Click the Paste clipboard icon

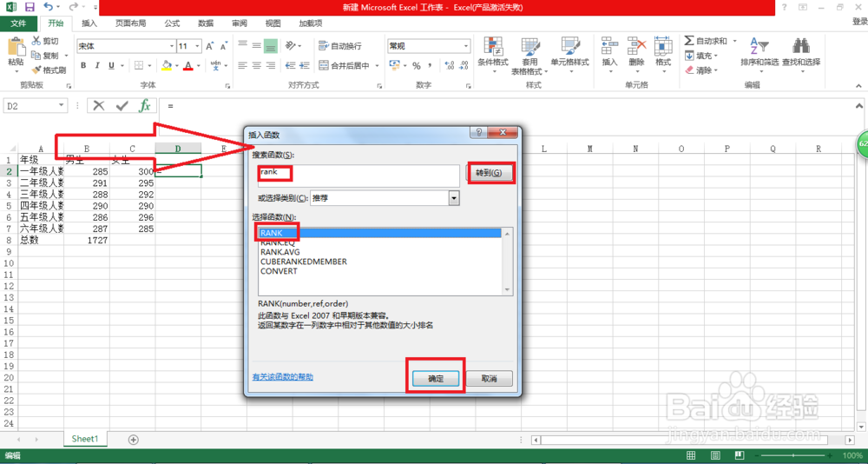click(x=16, y=47)
